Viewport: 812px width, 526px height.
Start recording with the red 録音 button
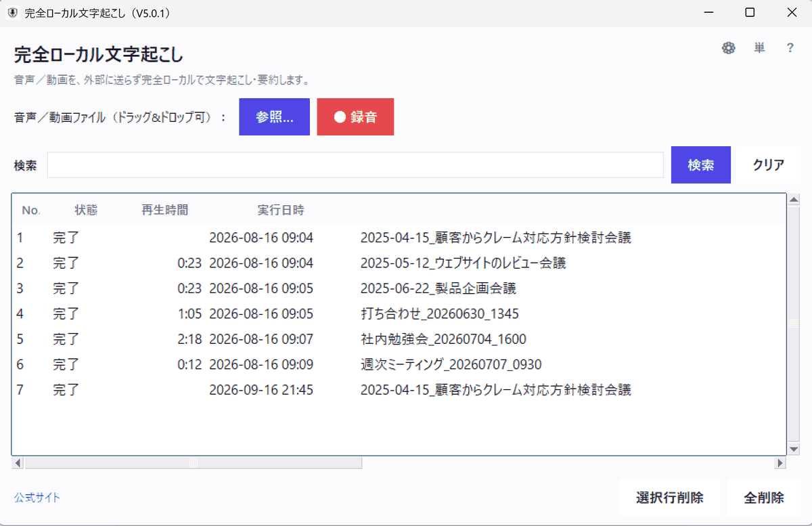[355, 117]
